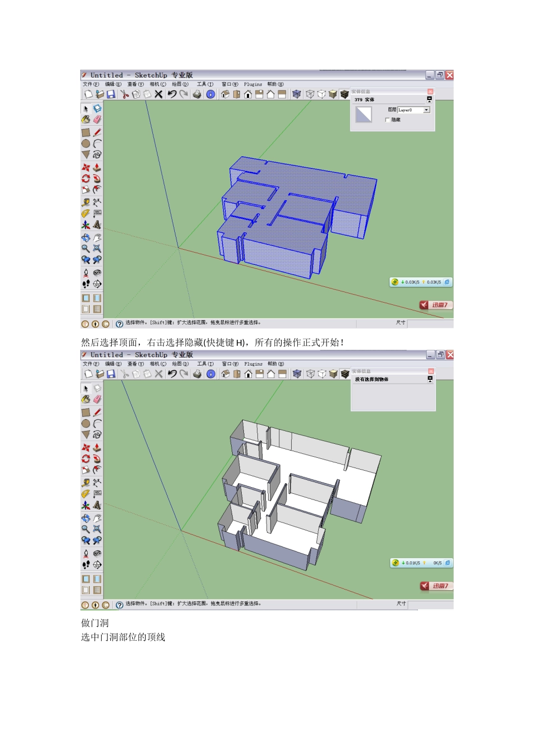Screen dimensions: 534x756
Task: Open 相机(C) menu in blue-model window
Action: 158,84
